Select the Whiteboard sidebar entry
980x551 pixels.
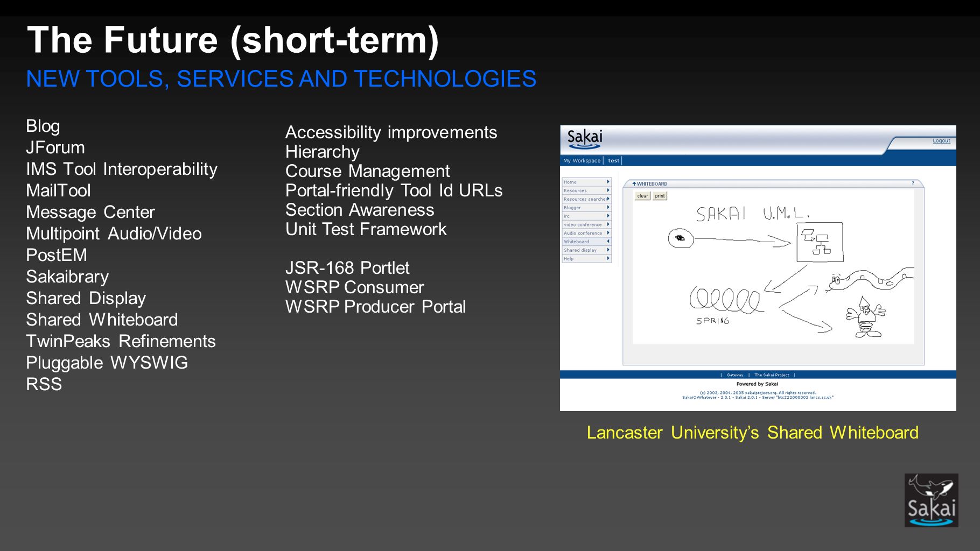coord(586,242)
